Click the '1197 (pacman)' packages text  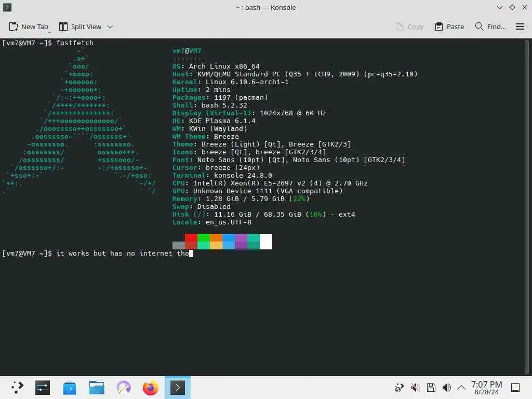pyautogui.click(x=241, y=97)
